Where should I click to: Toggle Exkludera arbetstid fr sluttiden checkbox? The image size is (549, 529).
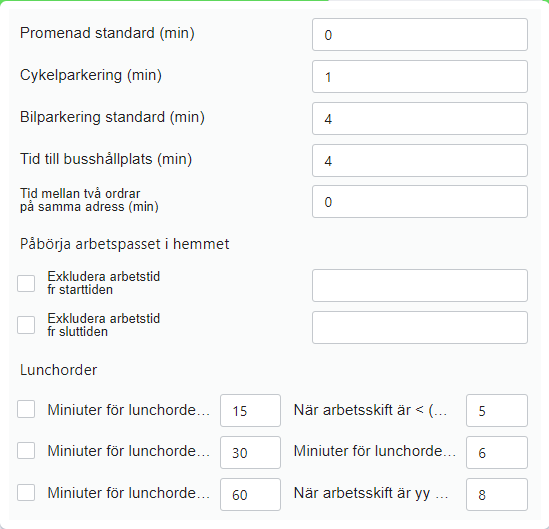[26, 325]
